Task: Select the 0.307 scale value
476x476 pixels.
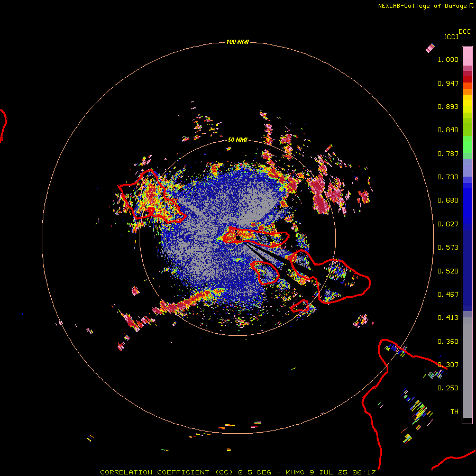Action: [448, 365]
